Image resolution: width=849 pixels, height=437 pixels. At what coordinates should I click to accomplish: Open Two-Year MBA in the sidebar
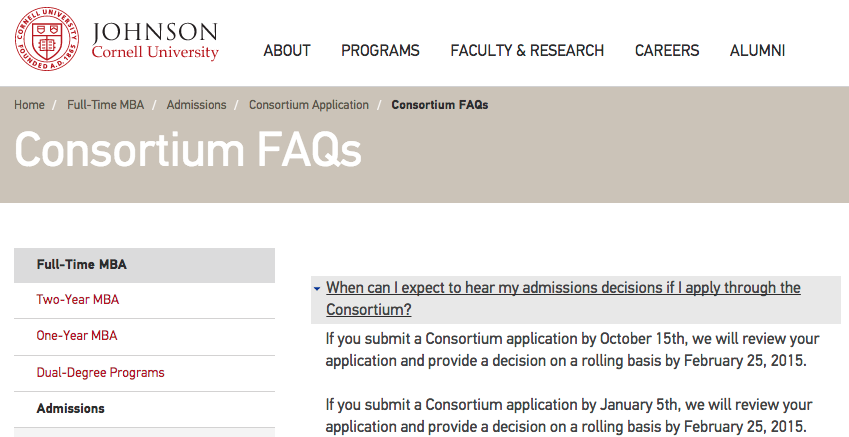point(77,300)
